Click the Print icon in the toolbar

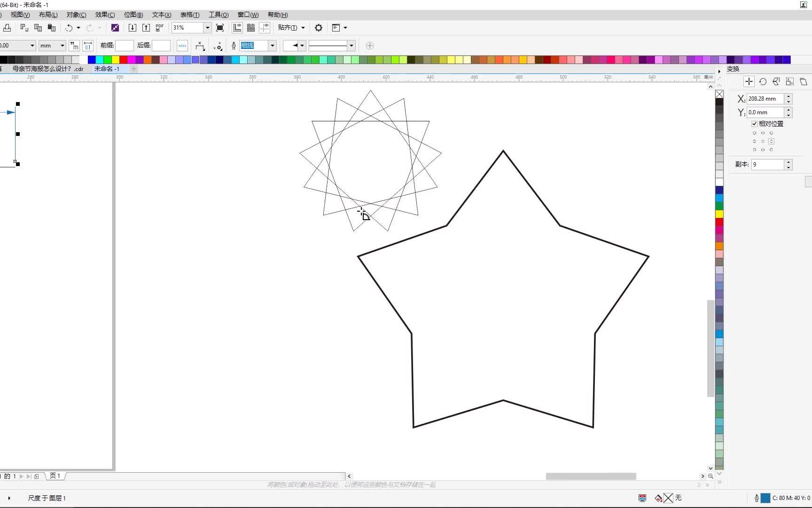tap(7, 28)
